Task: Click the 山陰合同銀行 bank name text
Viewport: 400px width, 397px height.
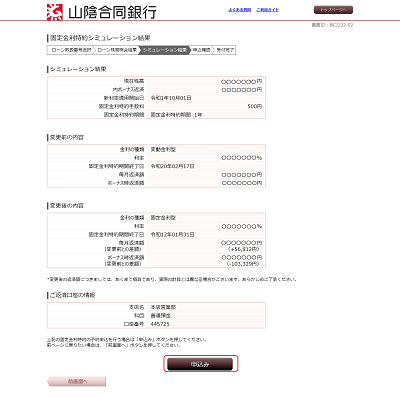Action: 112,13
